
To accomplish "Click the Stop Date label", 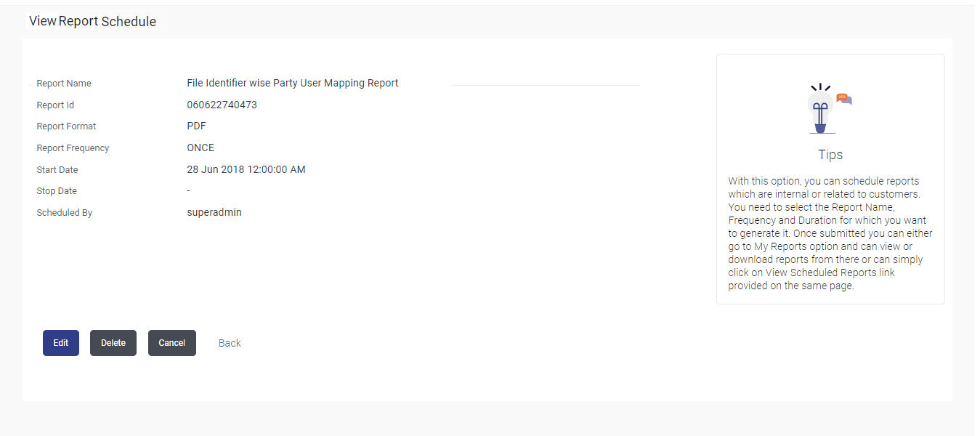I will (x=57, y=191).
